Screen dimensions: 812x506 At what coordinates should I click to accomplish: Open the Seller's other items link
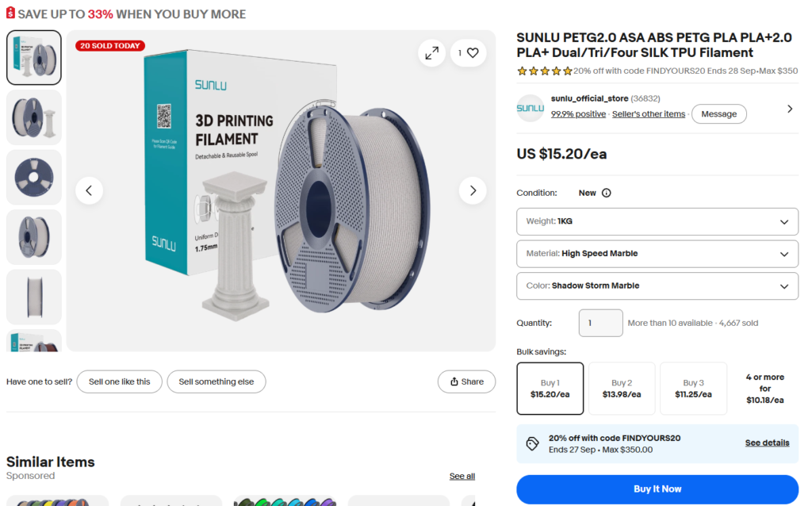[649, 114]
